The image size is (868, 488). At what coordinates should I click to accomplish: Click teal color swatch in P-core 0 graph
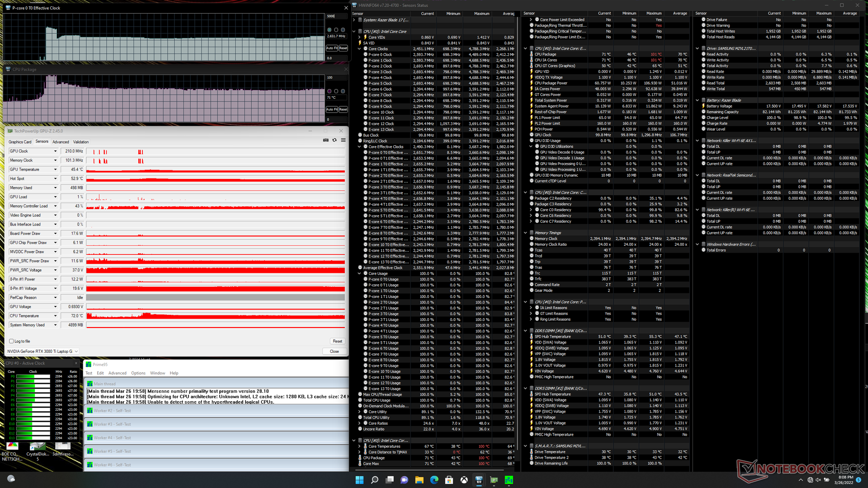click(329, 30)
